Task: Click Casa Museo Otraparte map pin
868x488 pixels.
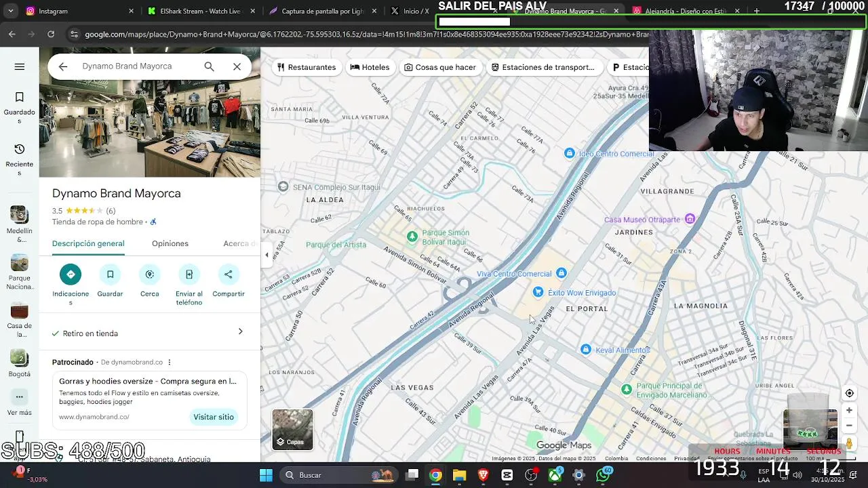Action: tap(690, 218)
